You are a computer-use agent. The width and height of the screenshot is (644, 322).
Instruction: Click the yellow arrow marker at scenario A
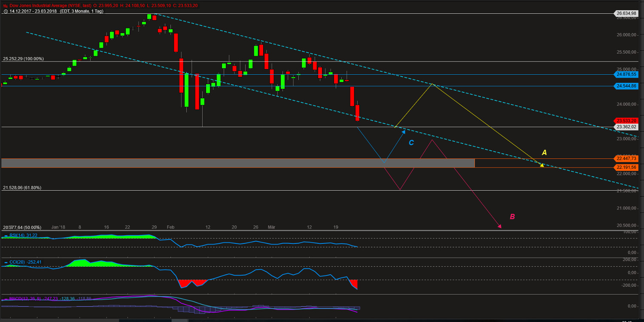tap(542, 164)
